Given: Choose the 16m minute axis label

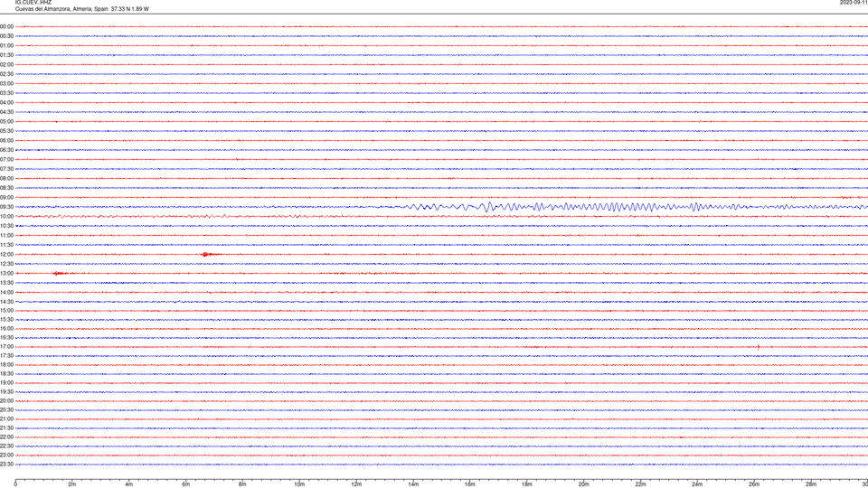Looking at the screenshot, I should click(470, 484).
